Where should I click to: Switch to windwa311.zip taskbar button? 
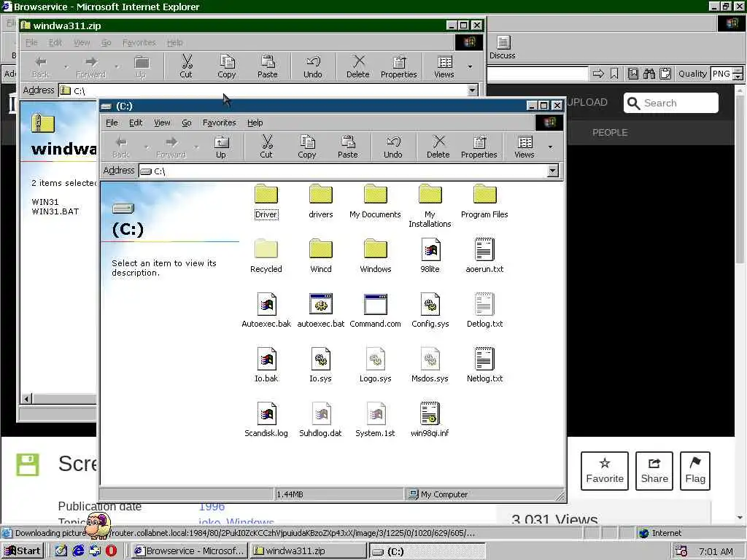[309, 551]
